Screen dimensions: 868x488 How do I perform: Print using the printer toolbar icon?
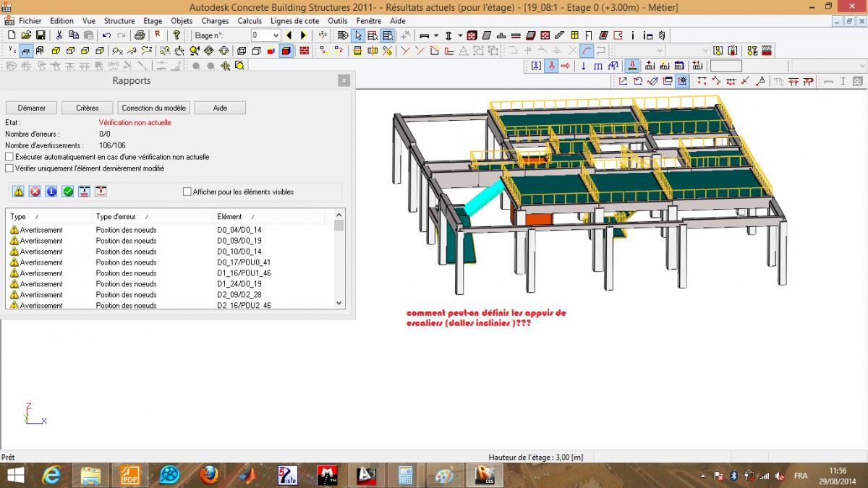[140, 35]
